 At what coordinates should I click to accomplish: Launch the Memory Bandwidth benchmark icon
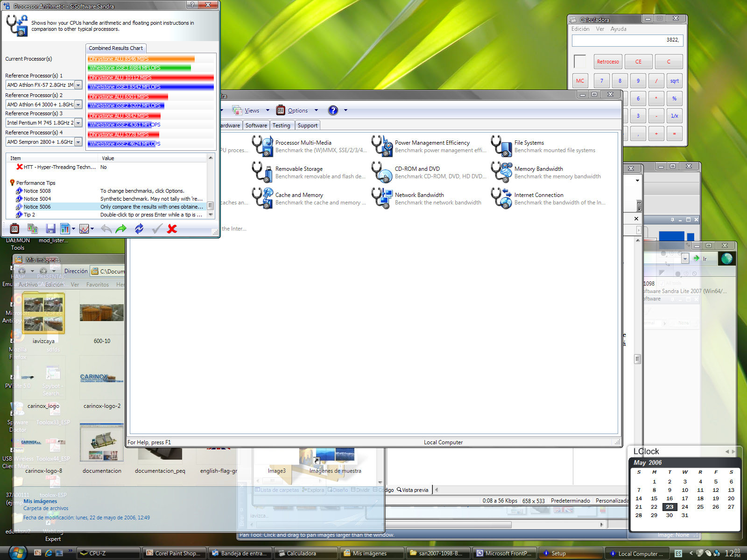[501, 172]
